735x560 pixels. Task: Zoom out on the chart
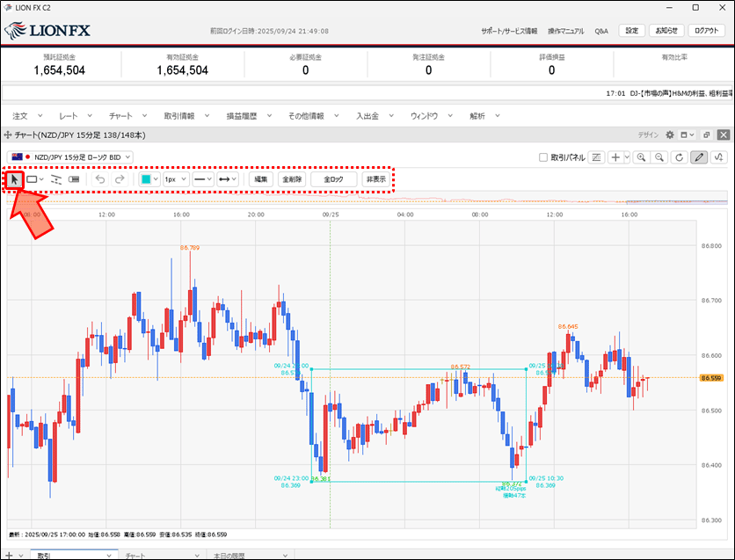pos(659,157)
